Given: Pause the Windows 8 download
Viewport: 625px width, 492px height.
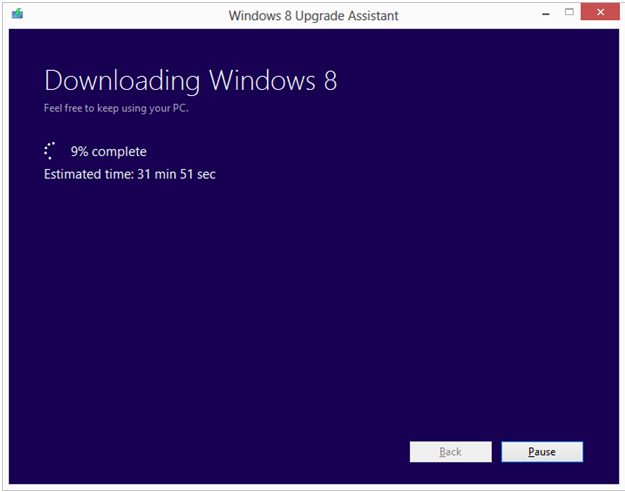Looking at the screenshot, I should 541,452.
